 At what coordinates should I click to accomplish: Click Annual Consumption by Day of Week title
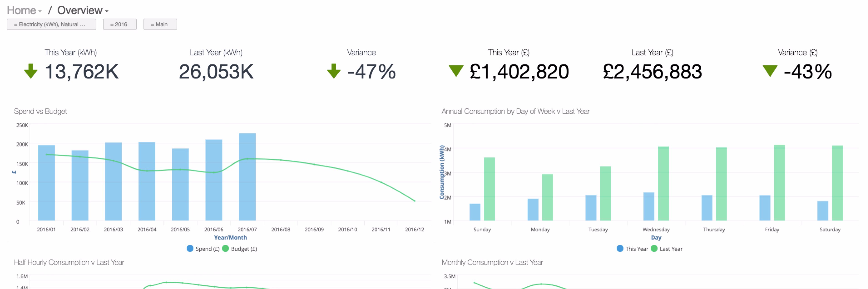[x=516, y=111]
